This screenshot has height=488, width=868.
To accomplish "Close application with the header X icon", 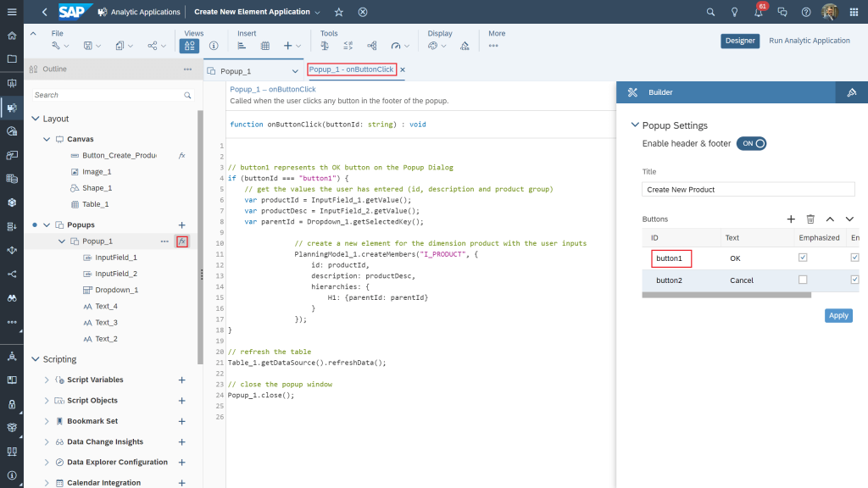I will [x=363, y=12].
